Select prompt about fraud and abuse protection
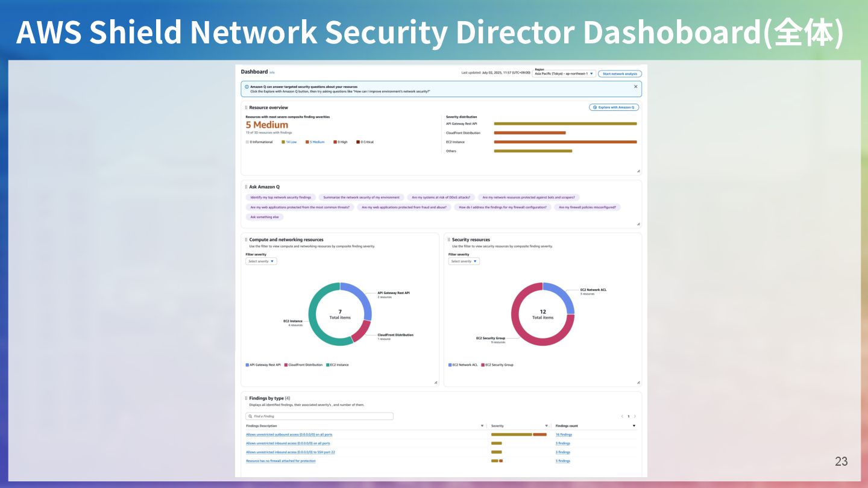 404,207
